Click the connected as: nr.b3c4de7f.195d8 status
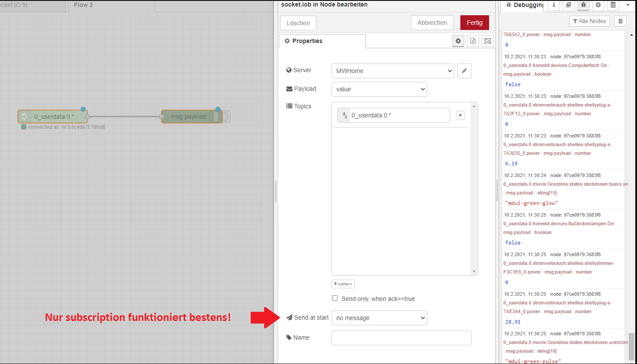This screenshot has width=637, height=364. [x=67, y=127]
